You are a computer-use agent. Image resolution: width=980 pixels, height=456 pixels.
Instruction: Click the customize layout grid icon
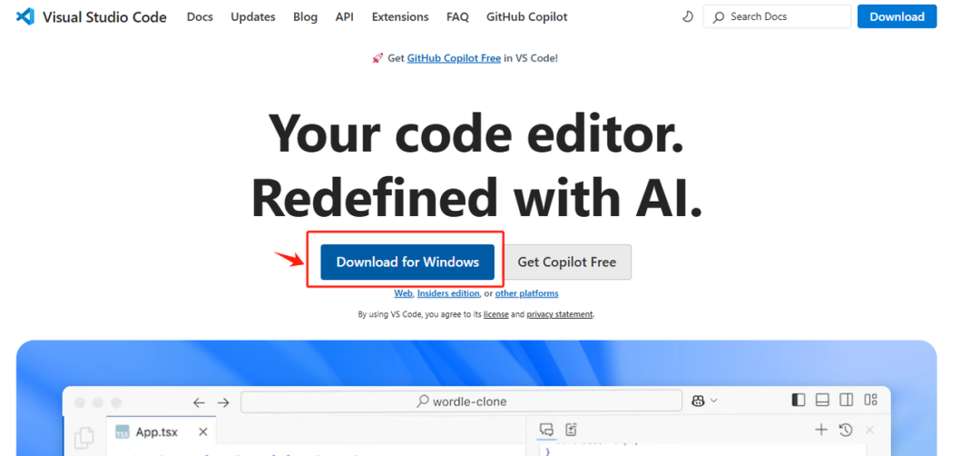point(871,400)
